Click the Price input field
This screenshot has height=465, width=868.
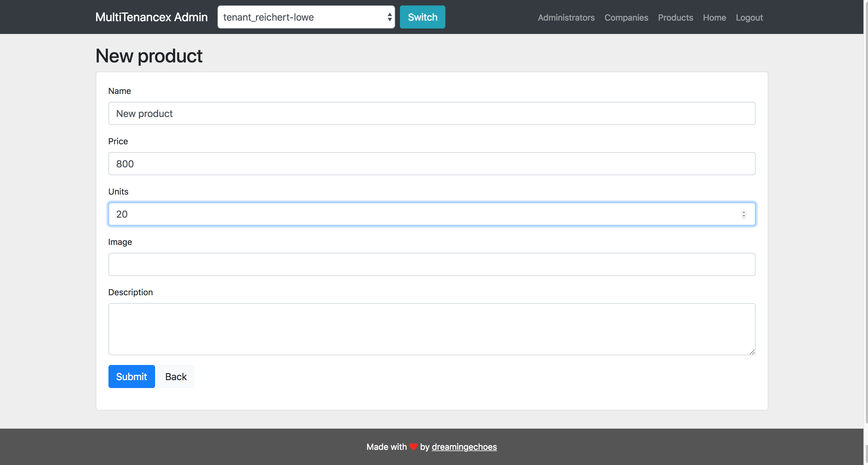(x=432, y=164)
